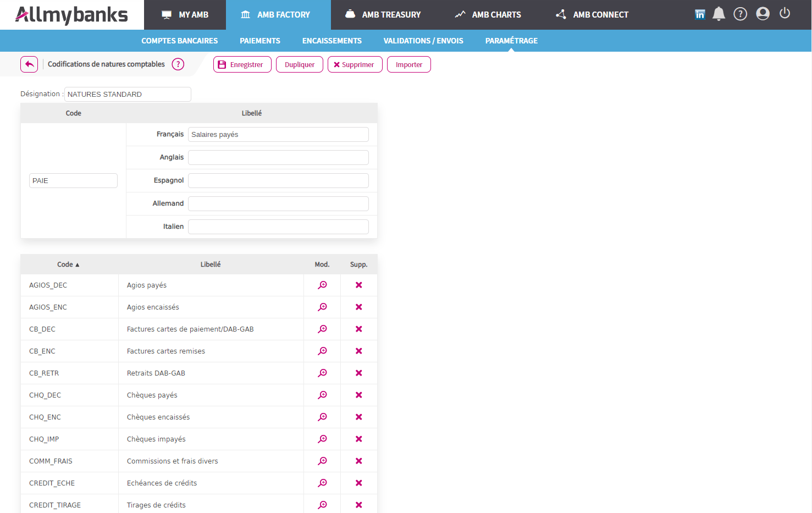812x513 pixels.
Task: Go to ENCAISSEMENTS menu
Action: pyautogui.click(x=332, y=41)
